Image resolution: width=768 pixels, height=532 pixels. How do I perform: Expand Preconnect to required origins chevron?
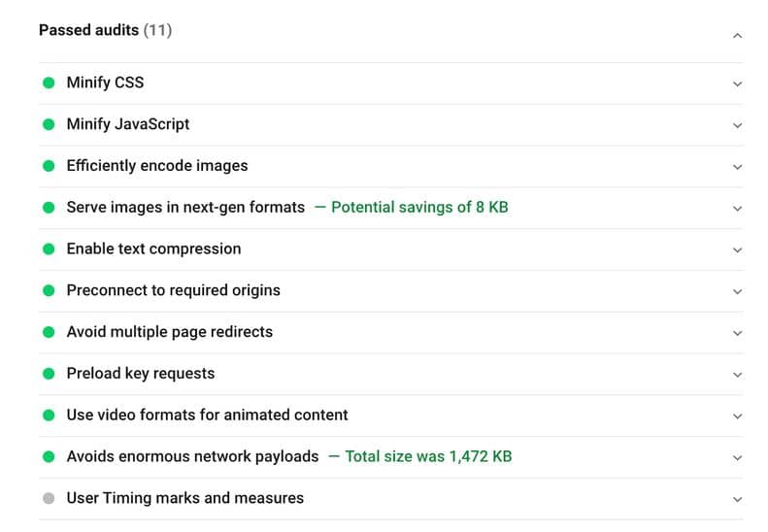point(737,291)
